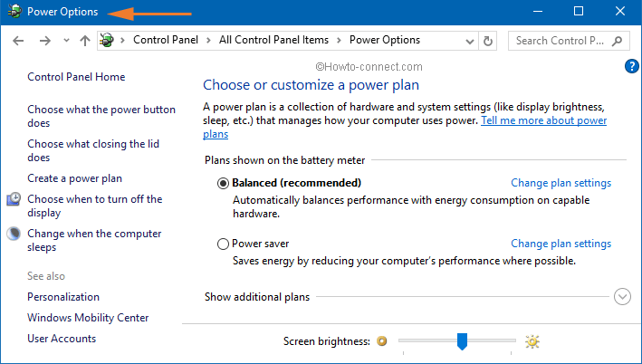
Task: Click the search magnifier icon
Action: coord(617,41)
